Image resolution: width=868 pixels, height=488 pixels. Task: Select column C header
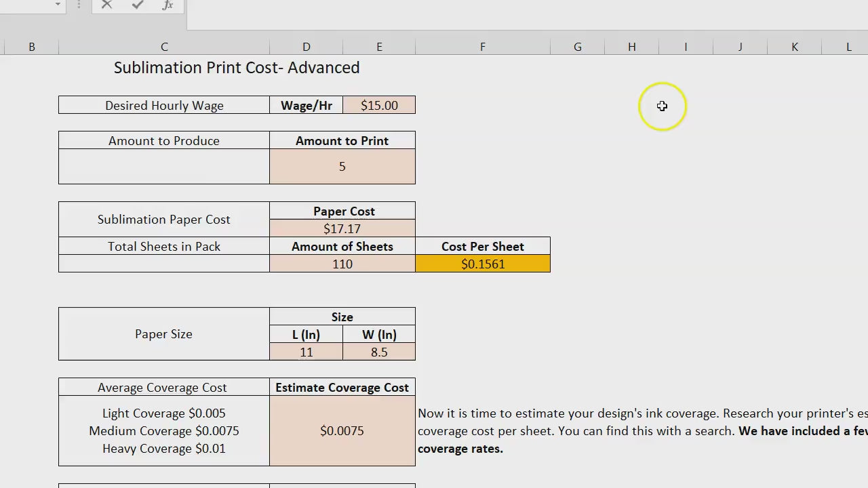(x=164, y=47)
